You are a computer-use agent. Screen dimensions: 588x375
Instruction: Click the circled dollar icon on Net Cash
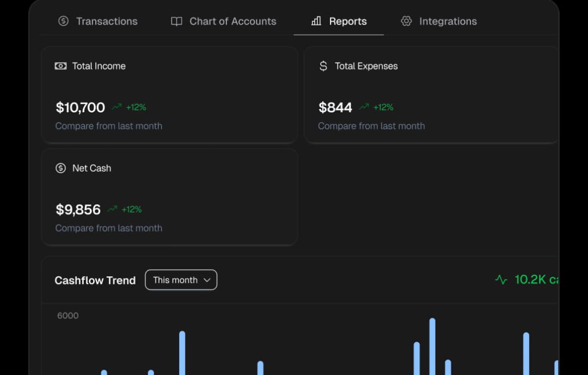tap(60, 168)
